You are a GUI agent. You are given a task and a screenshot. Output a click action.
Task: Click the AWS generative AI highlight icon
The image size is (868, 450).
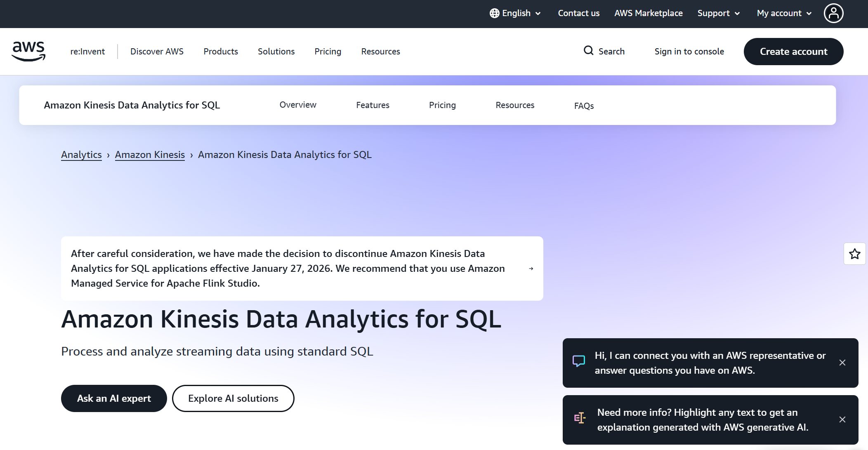[580, 418]
